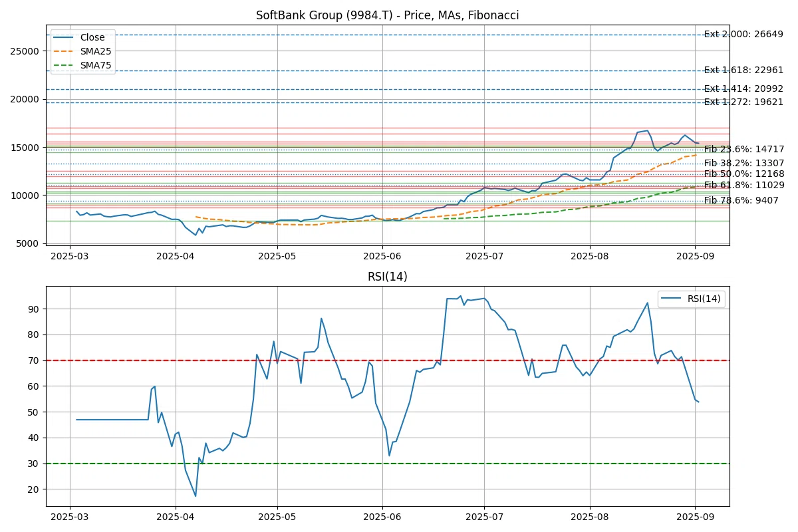
Task: Click the 2025-06 x-axis label on RSI chart
Action: [x=382, y=517]
